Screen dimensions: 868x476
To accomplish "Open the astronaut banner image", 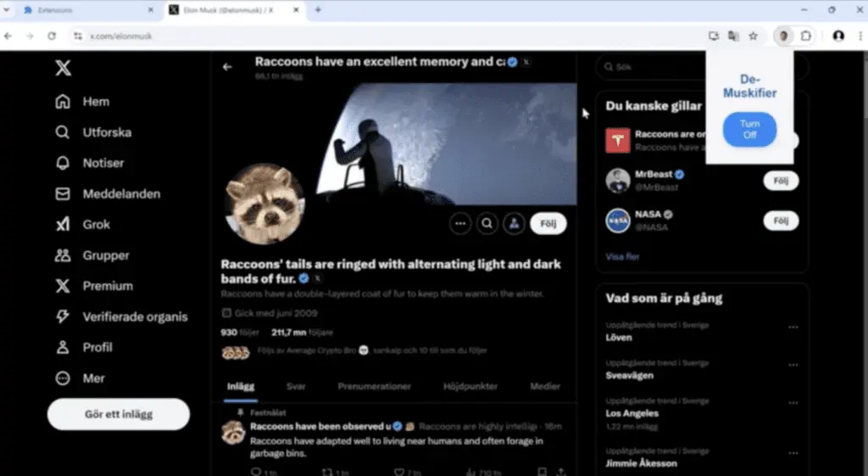I will coord(446,144).
